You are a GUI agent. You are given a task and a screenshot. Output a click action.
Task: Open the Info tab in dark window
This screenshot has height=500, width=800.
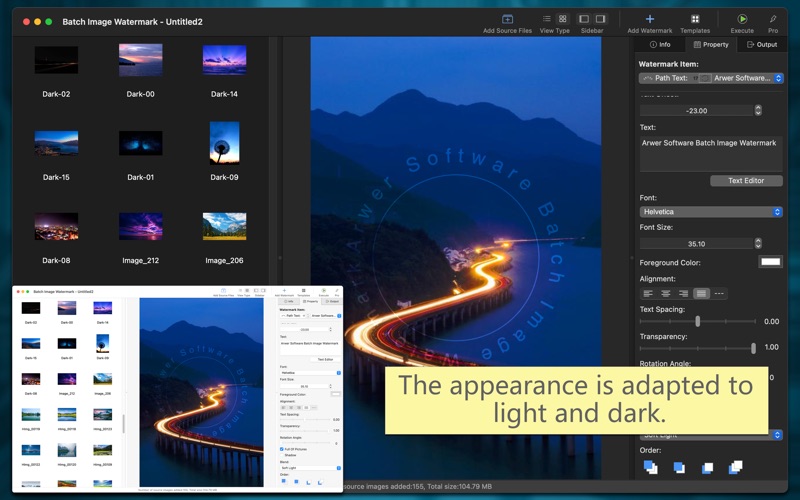[x=660, y=44]
